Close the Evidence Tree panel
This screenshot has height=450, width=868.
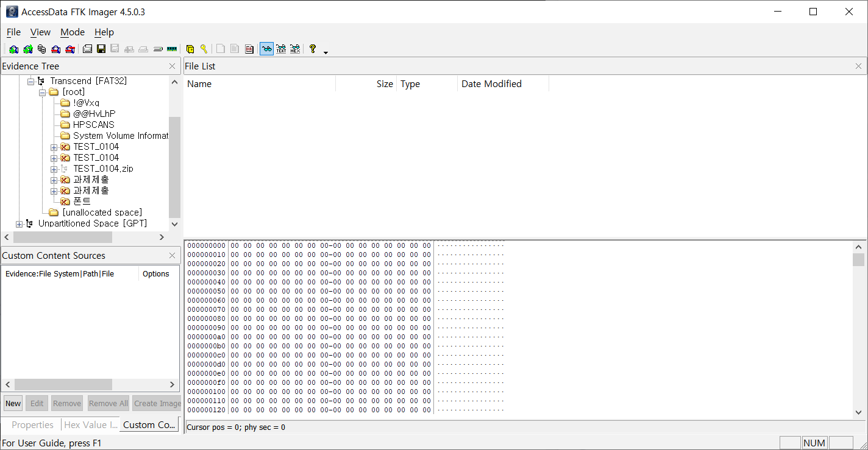coord(172,66)
